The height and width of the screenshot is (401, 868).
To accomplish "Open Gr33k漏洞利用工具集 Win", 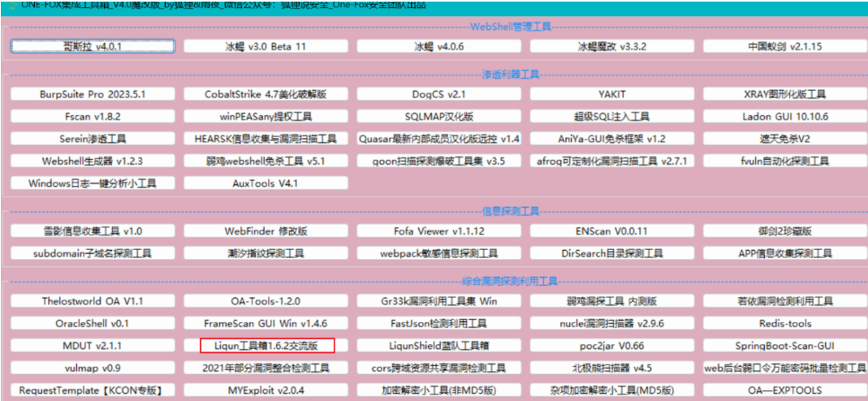I will pyautogui.click(x=439, y=301).
